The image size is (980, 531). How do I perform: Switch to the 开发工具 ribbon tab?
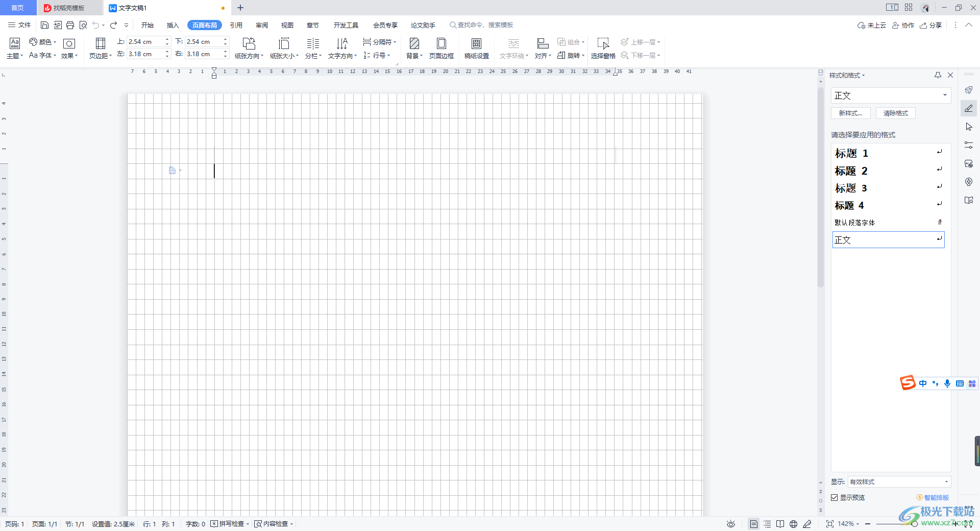coord(346,25)
